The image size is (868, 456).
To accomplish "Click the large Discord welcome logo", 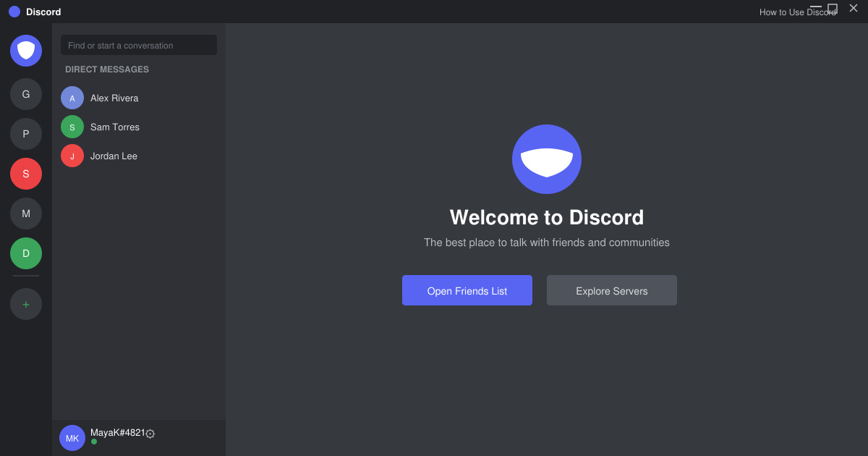I will coord(547,159).
